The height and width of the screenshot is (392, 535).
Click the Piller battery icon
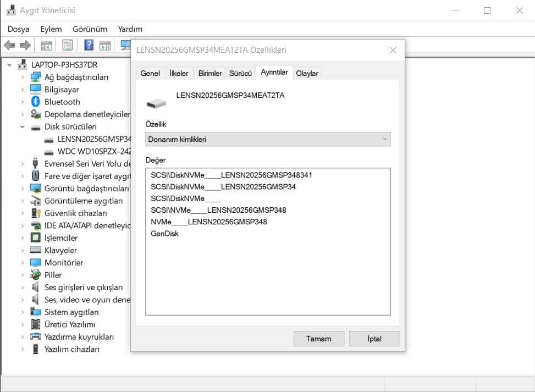pyautogui.click(x=36, y=275)
